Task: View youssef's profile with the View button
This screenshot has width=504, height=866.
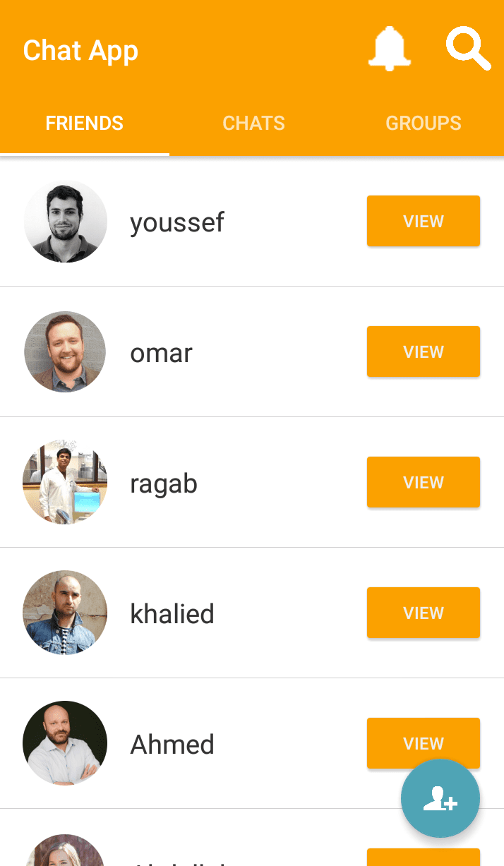Action: (x=423, y=221)
